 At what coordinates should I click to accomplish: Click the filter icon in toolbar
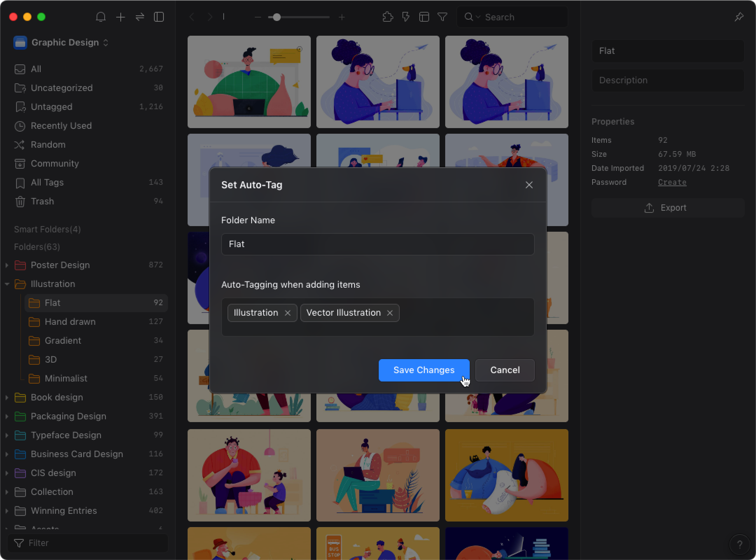tap(442, 17)
